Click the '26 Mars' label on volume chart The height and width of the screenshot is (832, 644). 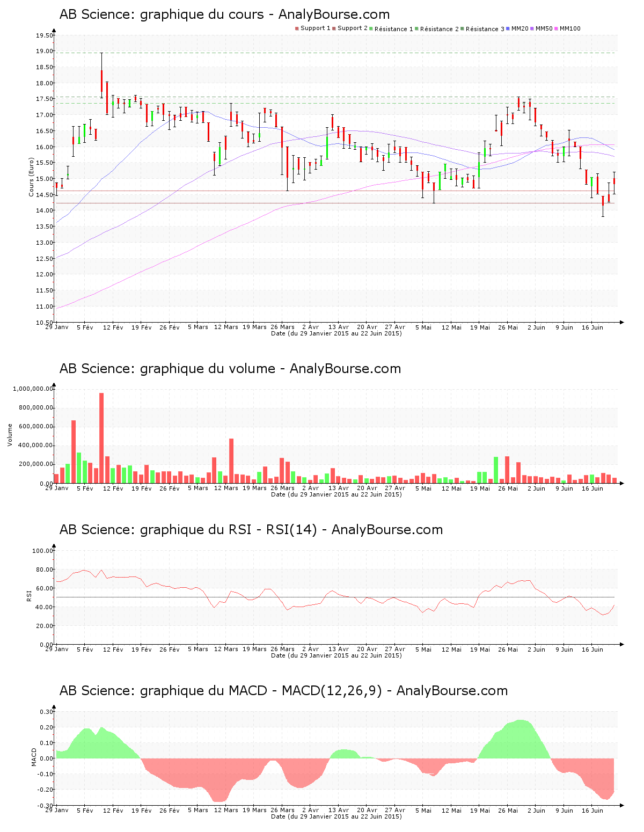tap(282, 488)
